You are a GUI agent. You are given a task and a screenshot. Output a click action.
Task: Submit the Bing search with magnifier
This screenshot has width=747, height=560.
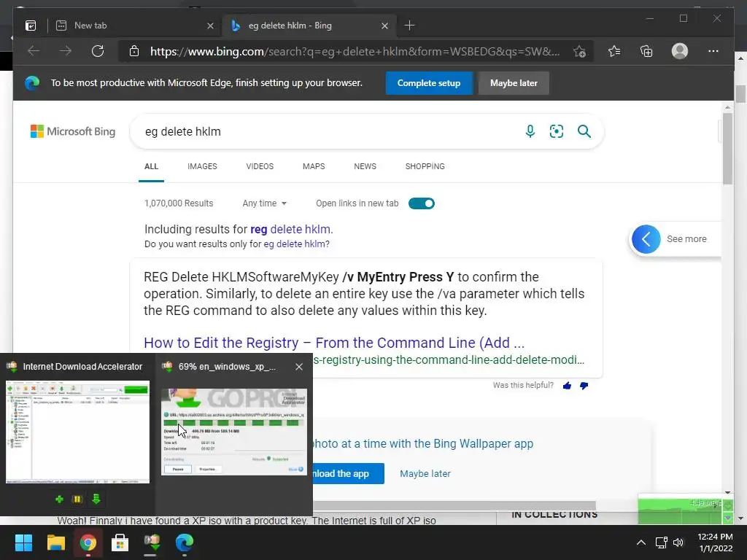click(x=584, y=131)
